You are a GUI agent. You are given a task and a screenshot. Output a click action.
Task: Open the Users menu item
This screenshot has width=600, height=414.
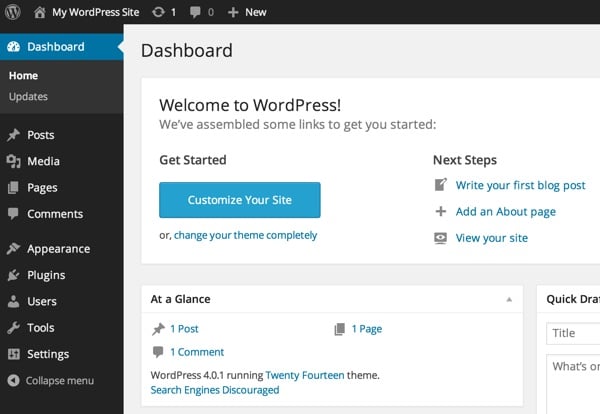click(x=42, y=301)
